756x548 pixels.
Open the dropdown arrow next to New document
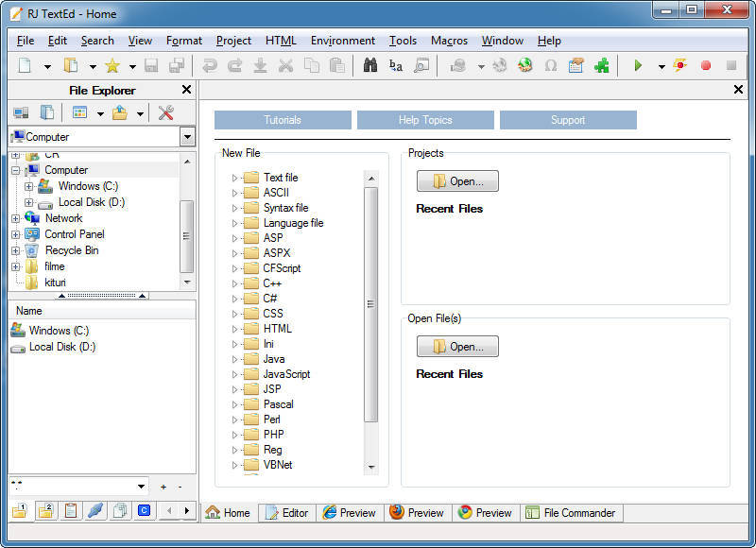47,66
